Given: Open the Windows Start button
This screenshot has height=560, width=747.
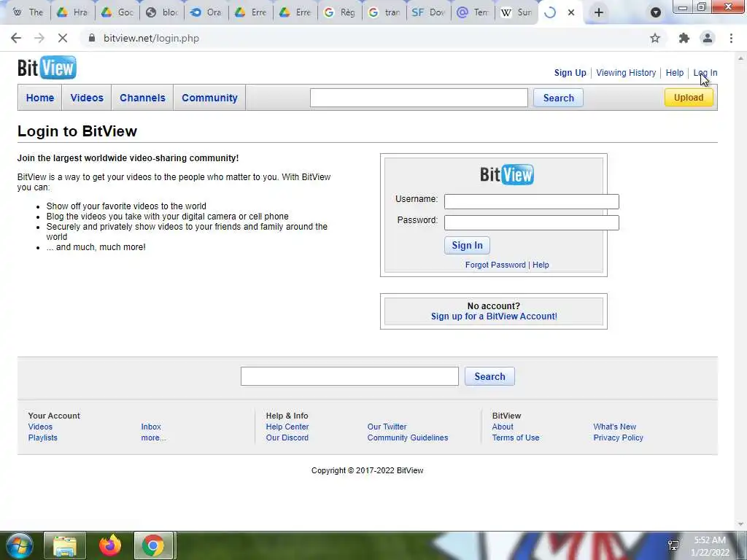Looking at the screenshot, I should click(x=19, y=545).
